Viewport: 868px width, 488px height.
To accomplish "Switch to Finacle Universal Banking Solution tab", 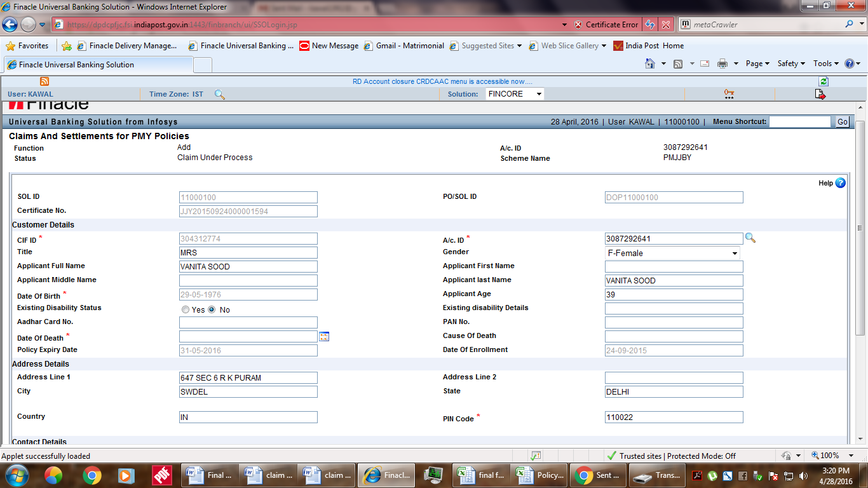I will [x=76, y=65].
